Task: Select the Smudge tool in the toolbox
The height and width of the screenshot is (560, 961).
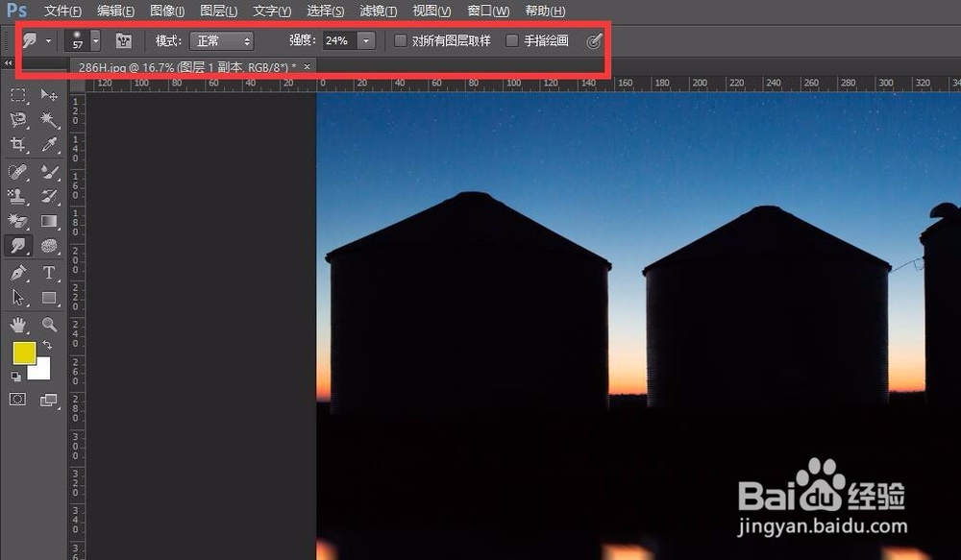Action: pyautogui.click(x=17, y=246)
